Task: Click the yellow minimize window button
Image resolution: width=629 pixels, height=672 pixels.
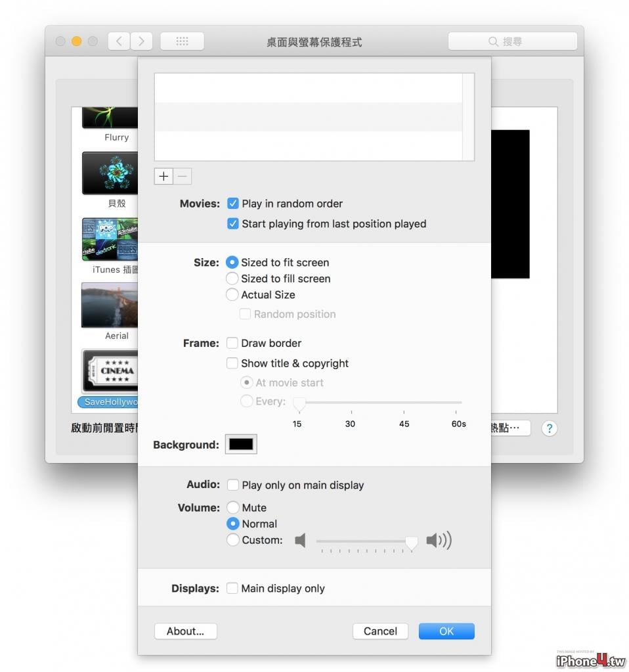Action: 77,41
